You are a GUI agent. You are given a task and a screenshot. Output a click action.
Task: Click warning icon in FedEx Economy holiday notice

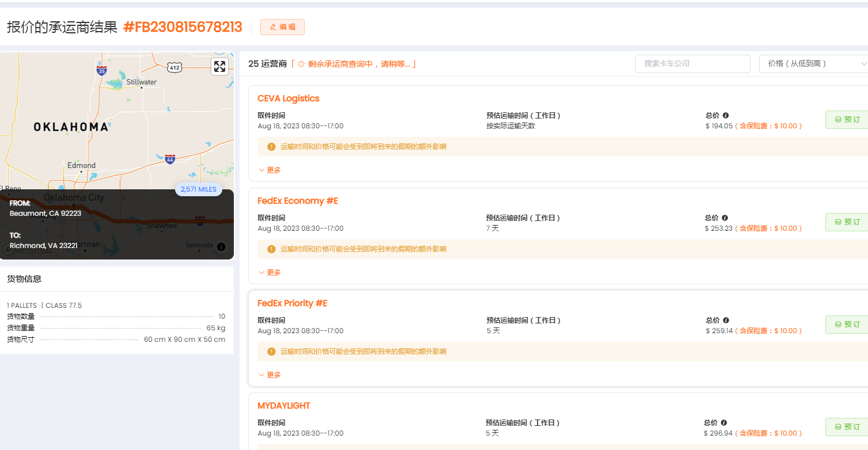tap(271, 249)
